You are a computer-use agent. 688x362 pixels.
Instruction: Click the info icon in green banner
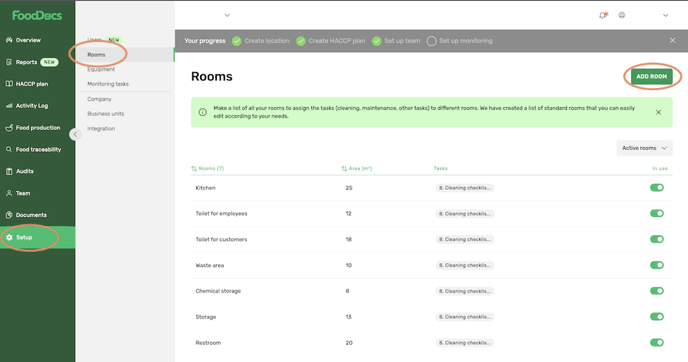coord(203,112)
